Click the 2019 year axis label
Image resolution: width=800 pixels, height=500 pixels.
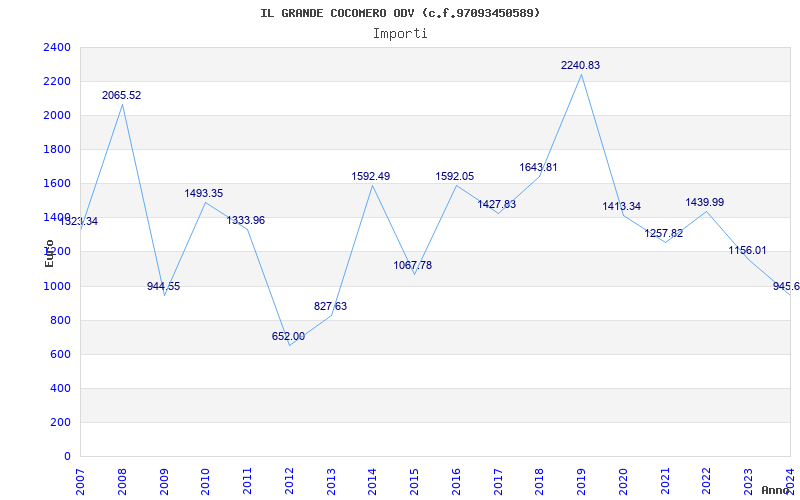[582, 482]
